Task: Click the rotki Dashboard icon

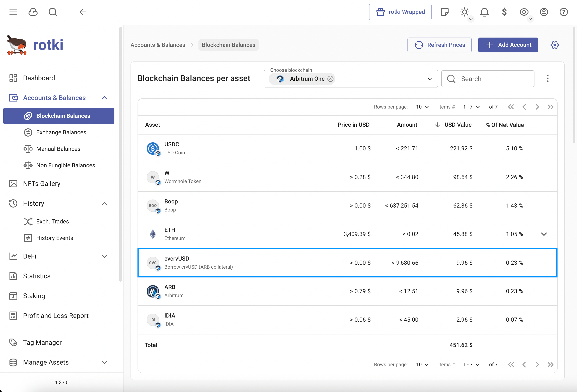Action: pos(13,78)
